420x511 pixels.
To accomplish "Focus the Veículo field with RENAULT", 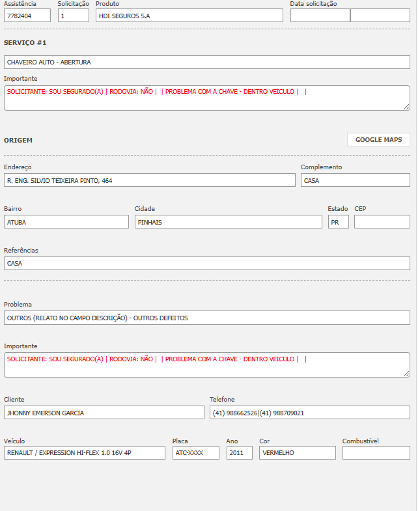I will (x=84, y=453).
